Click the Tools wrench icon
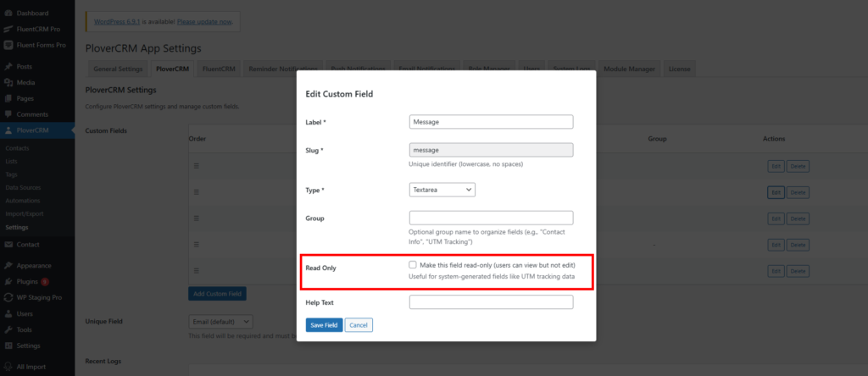Image resolution: width=868 pixels, height=376 pixels. 8,329
